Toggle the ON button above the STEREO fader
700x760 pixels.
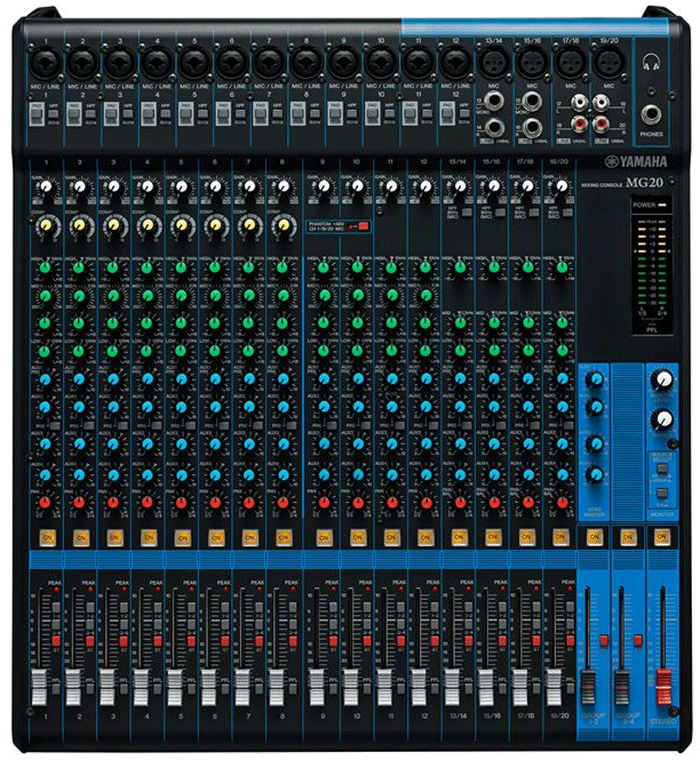(x=661, y=537)
